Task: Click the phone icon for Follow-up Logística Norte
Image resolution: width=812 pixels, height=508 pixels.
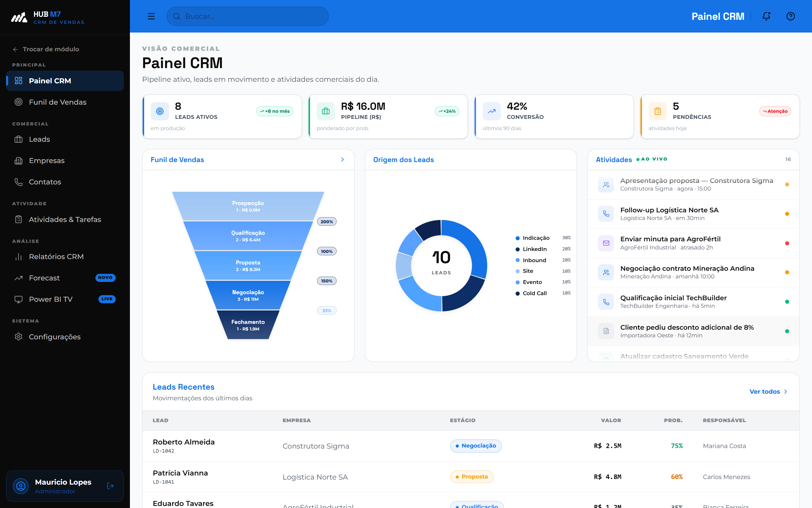Action: 606,214
